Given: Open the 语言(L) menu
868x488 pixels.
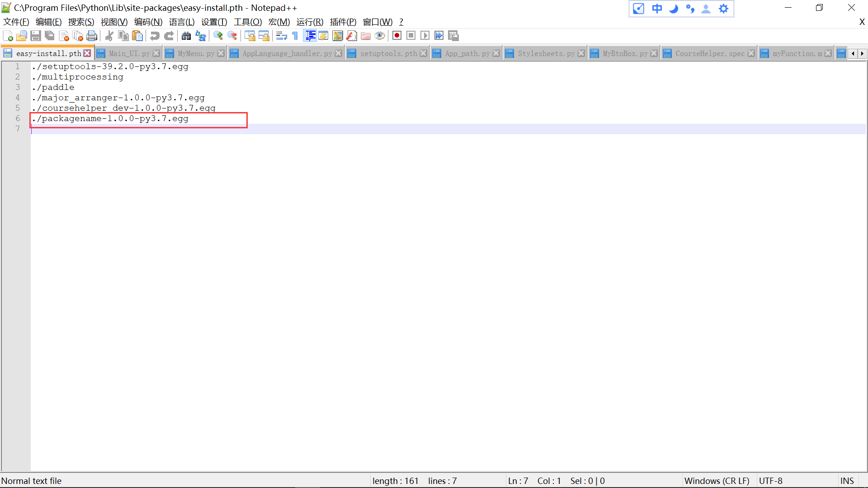Looking at the screenshot, I should (x=181, y=22).
